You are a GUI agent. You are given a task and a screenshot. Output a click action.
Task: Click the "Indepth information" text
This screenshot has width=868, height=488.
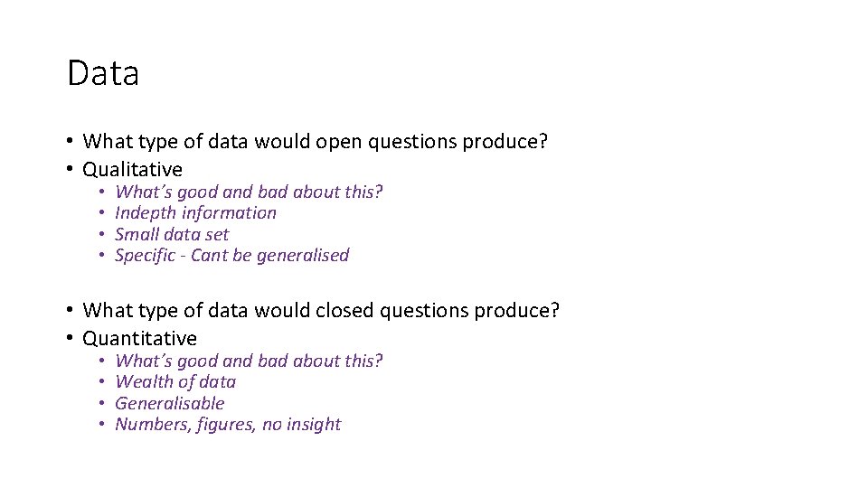[x=195, y=213]
